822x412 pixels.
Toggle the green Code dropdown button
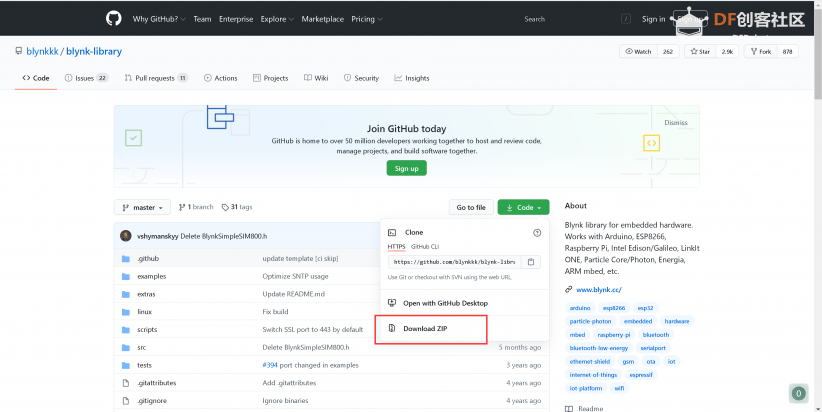(523, 208)
